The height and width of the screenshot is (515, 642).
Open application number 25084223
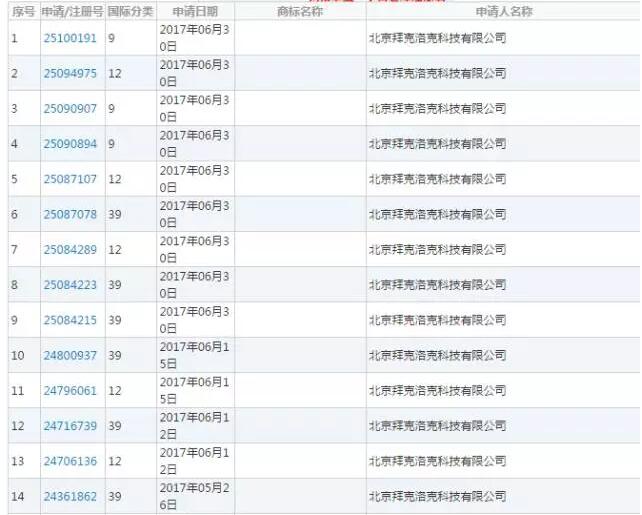tap(70, 285)
